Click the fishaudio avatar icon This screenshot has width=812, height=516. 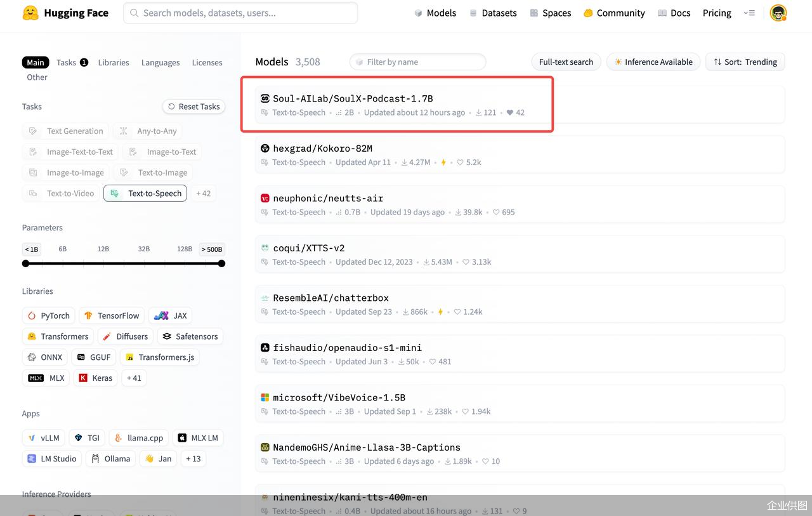point(265,348)
